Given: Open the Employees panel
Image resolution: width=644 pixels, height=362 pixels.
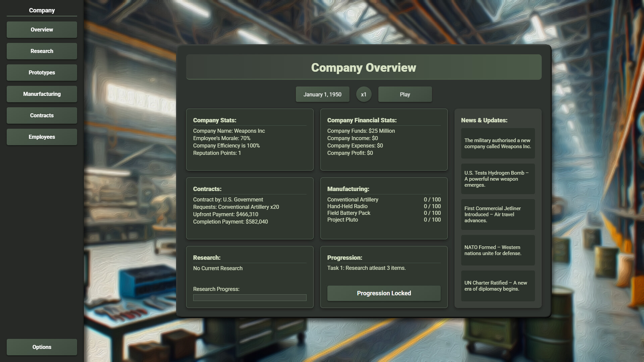Looking at the screenshot, I should (42, 137).
